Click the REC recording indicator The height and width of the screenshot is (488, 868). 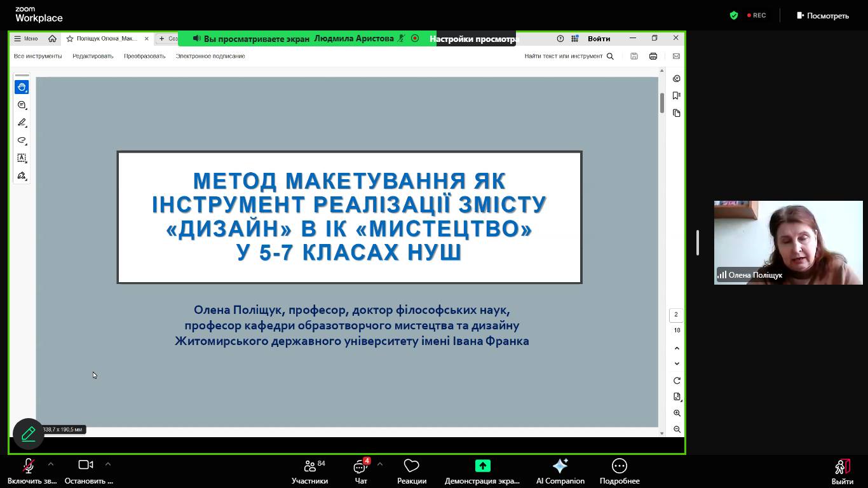(756, 15)
